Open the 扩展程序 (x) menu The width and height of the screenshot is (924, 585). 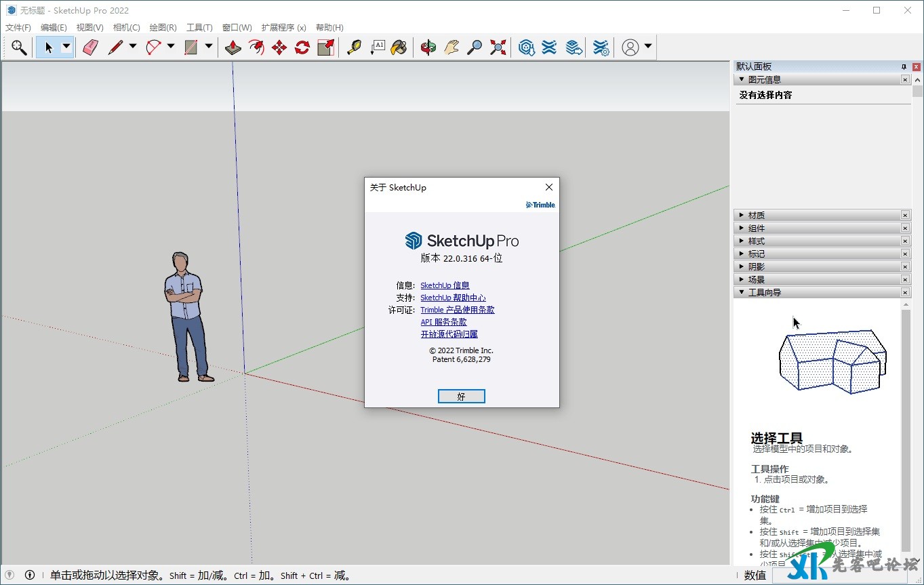click(283, 28)
